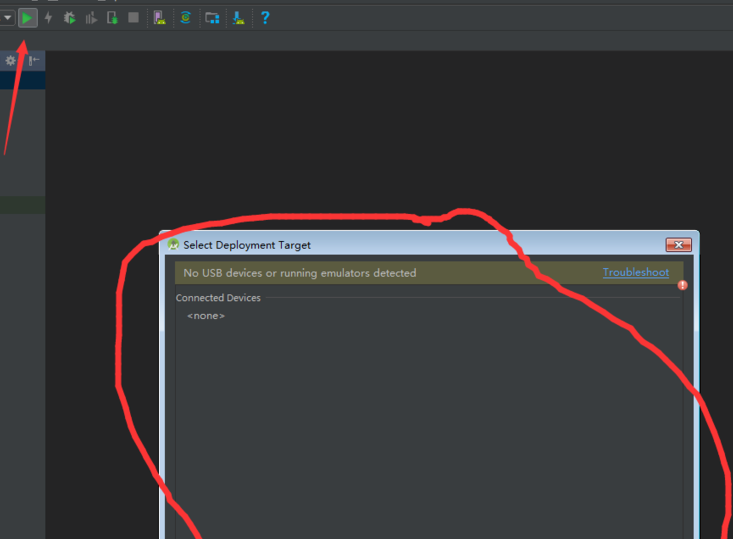Open run configuration dropdown arrow
733x539 pixels.
click(x=6, y=17)
